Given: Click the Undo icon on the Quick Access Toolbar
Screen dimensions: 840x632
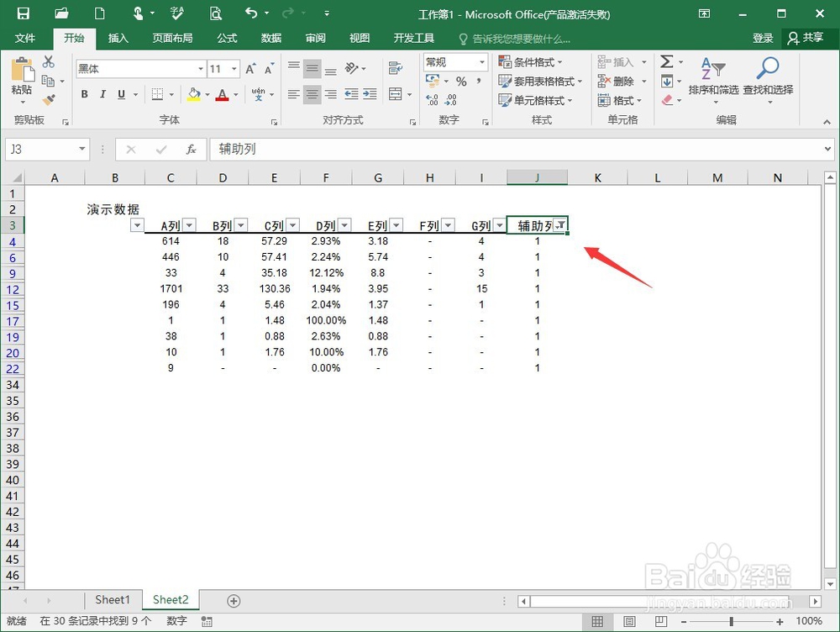Looking at the screenshot, I should point(249,13).
